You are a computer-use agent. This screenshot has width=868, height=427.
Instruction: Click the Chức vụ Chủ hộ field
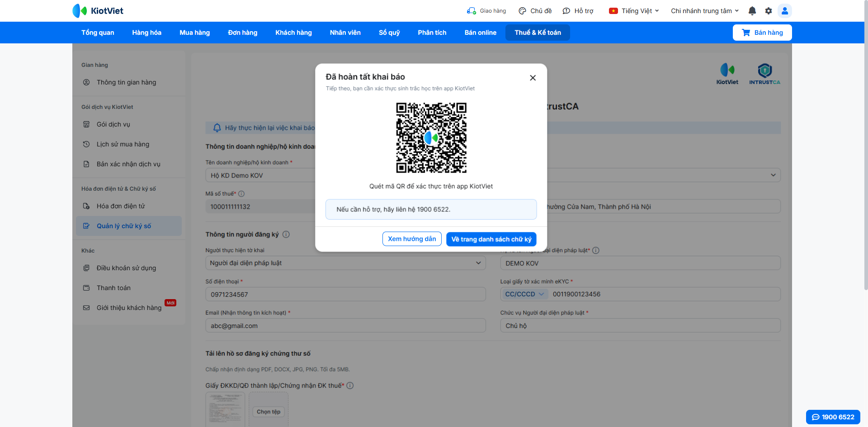pyautogui.click(x=640, y=325)
